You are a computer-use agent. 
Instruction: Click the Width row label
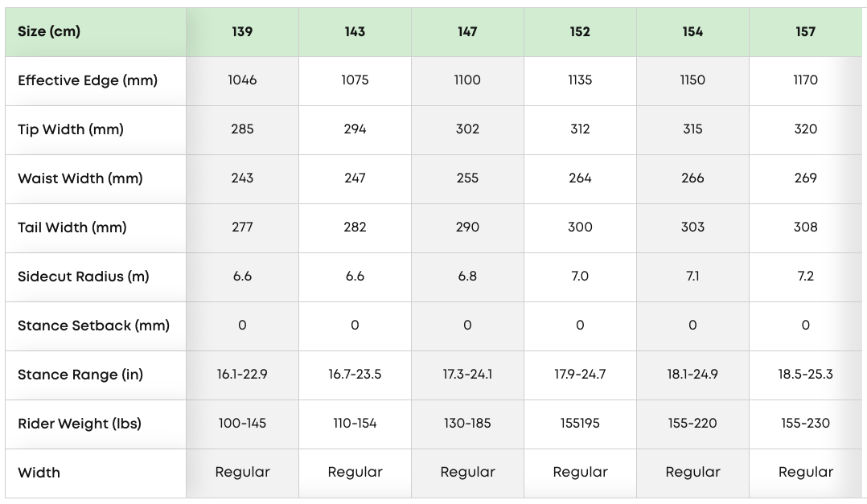point(39,473)
